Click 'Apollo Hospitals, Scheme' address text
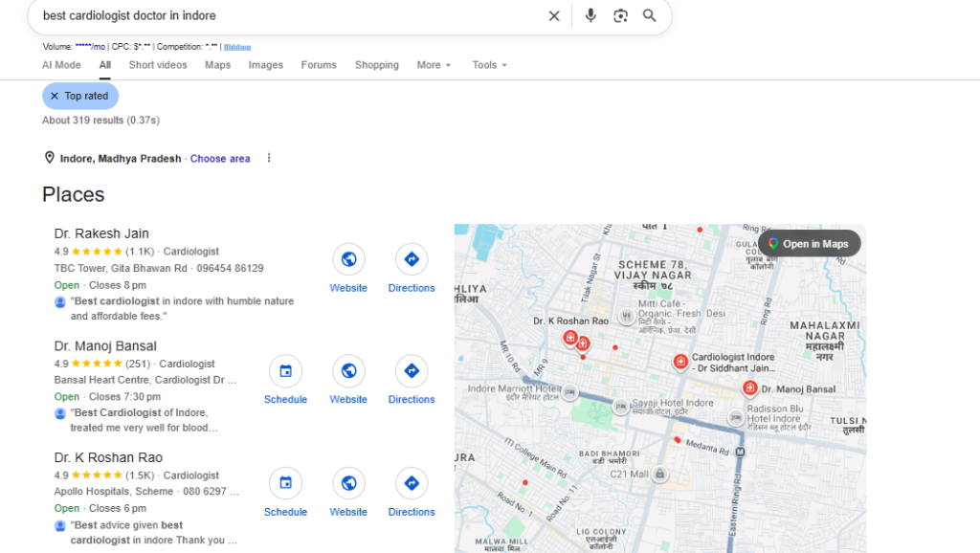 click(x=114, y=491)
